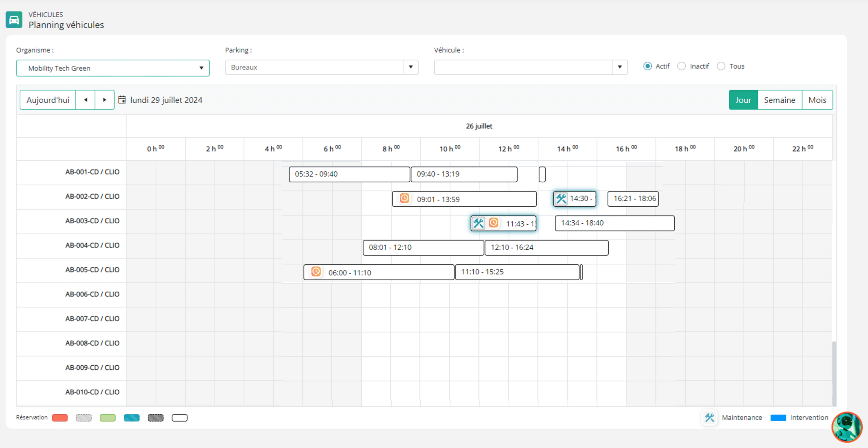This screenshot has width=868, height=448.
Task: Click the vehicle planning calendar icon
Action: coord(122,99)
